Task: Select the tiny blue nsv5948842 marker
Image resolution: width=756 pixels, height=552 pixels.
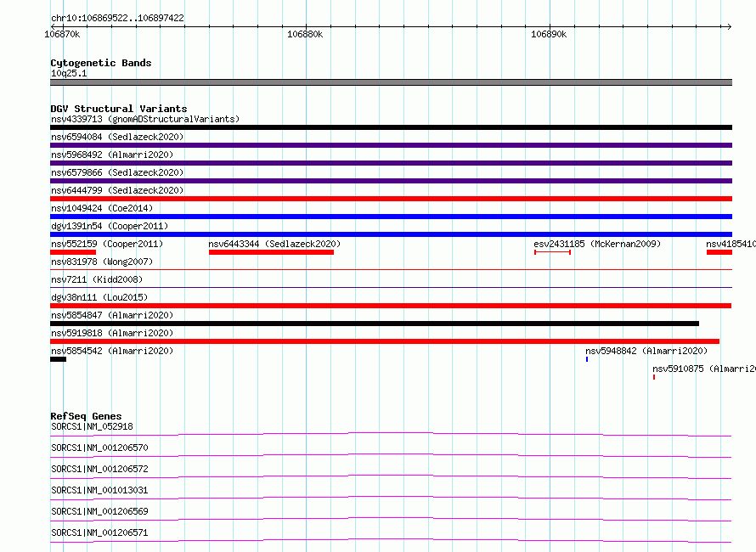Action: pyautogui.click(x=587, y=359)
